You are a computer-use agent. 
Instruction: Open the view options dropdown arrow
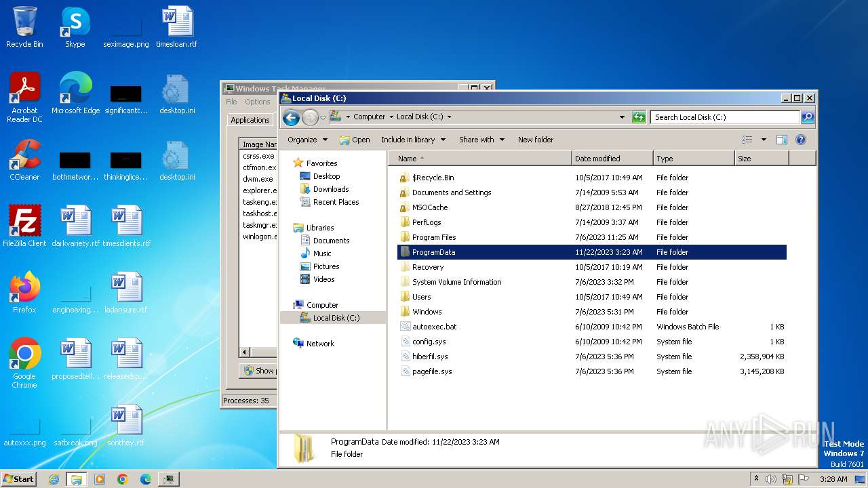point(764,140)
